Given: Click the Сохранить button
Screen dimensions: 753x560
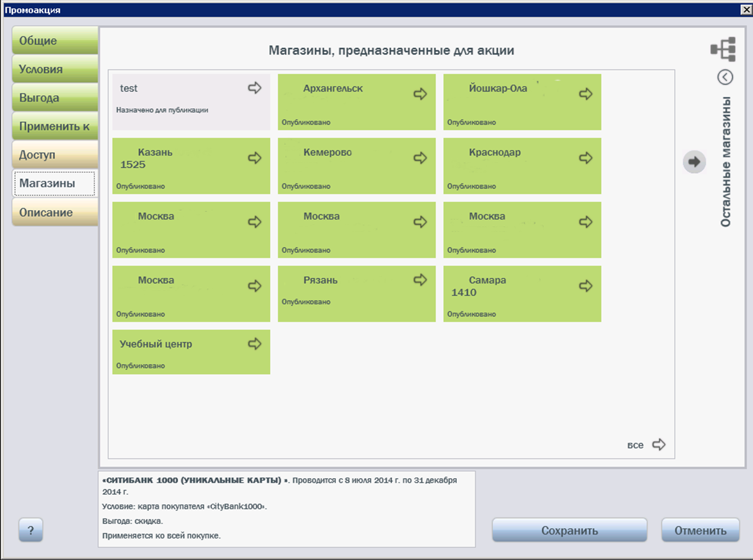Looking at the screenshot, I should click(570, 530).
